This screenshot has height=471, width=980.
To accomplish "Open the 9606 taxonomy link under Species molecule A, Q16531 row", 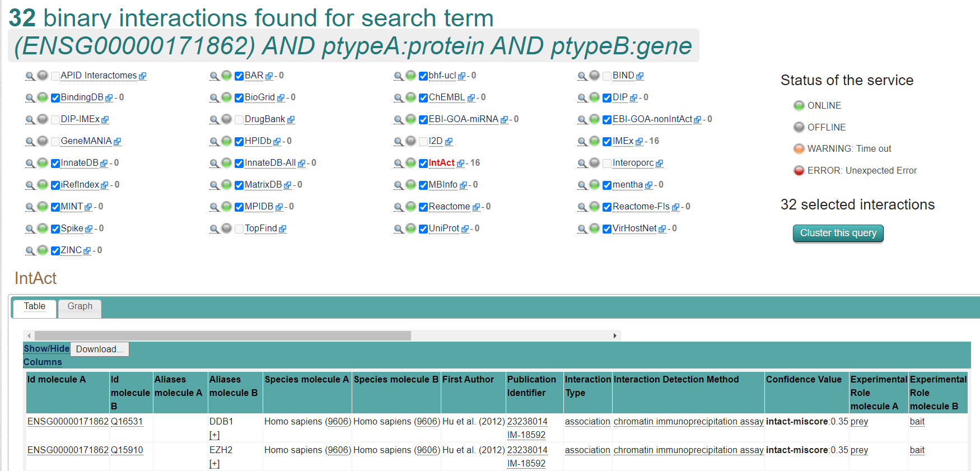I will 338,421.
